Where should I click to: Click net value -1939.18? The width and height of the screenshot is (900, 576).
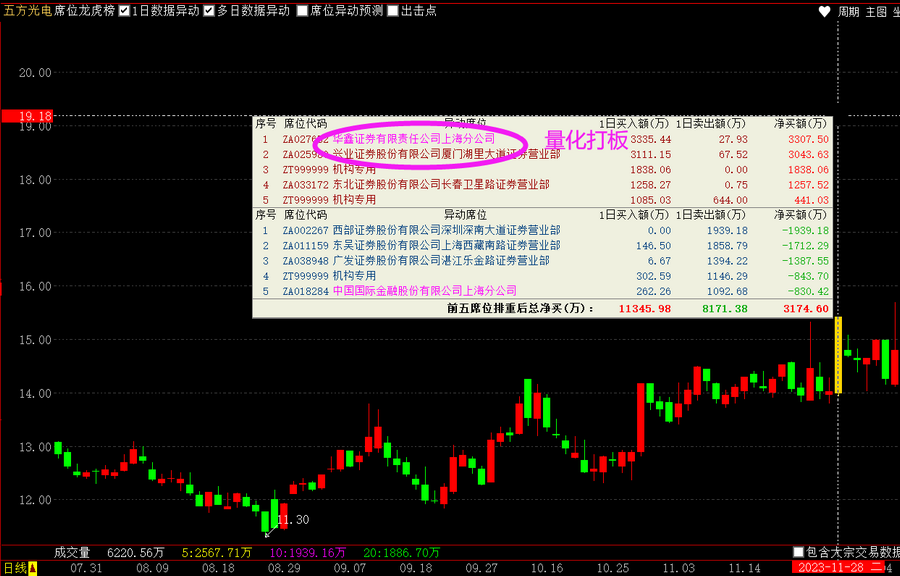click(807, 230)
